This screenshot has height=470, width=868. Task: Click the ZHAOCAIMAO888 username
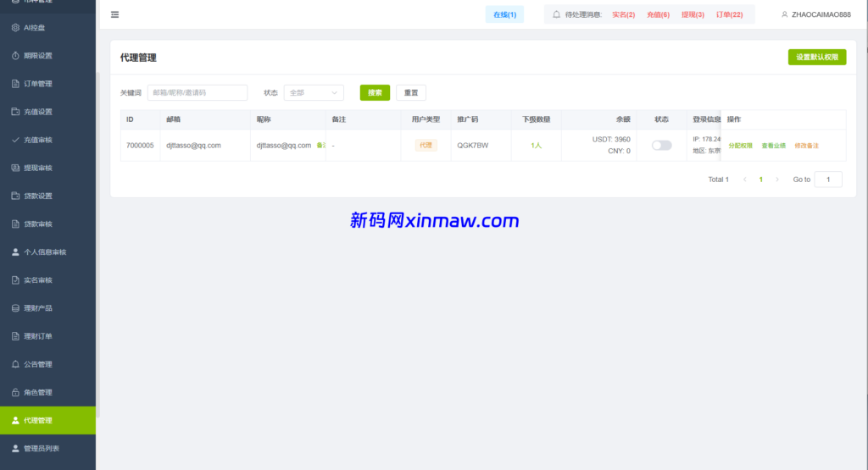(821, 14)
